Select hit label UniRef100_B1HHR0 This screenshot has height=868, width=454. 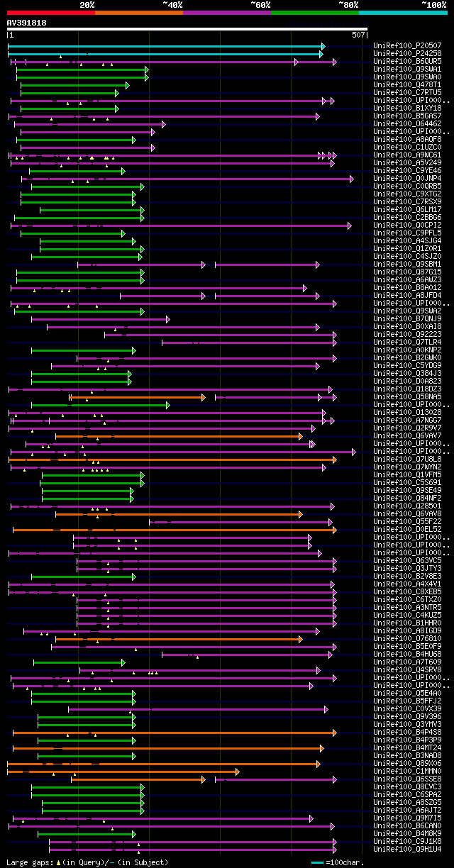[x=407, y=623]
